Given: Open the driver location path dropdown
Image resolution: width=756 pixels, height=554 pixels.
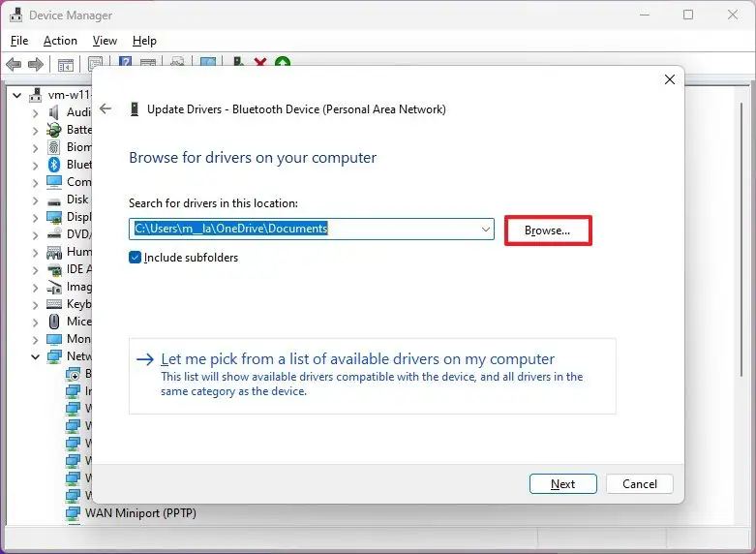Looking at the screenshot, I should pos(486,229).
